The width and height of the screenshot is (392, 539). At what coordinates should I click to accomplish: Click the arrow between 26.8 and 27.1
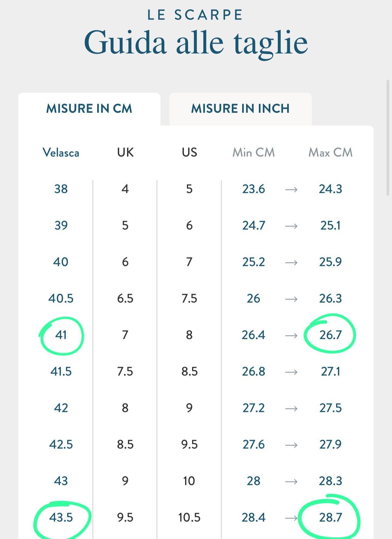coord(291,372)
